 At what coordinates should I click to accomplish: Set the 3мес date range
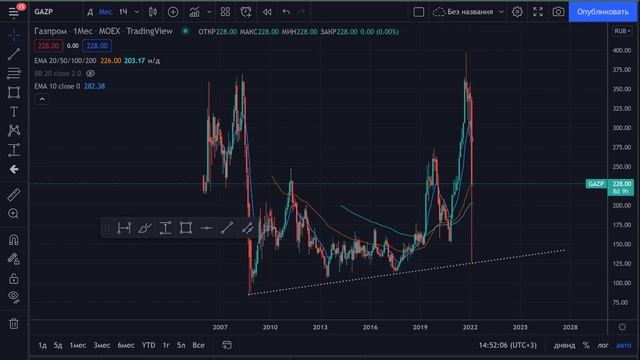tap(102, 345)
